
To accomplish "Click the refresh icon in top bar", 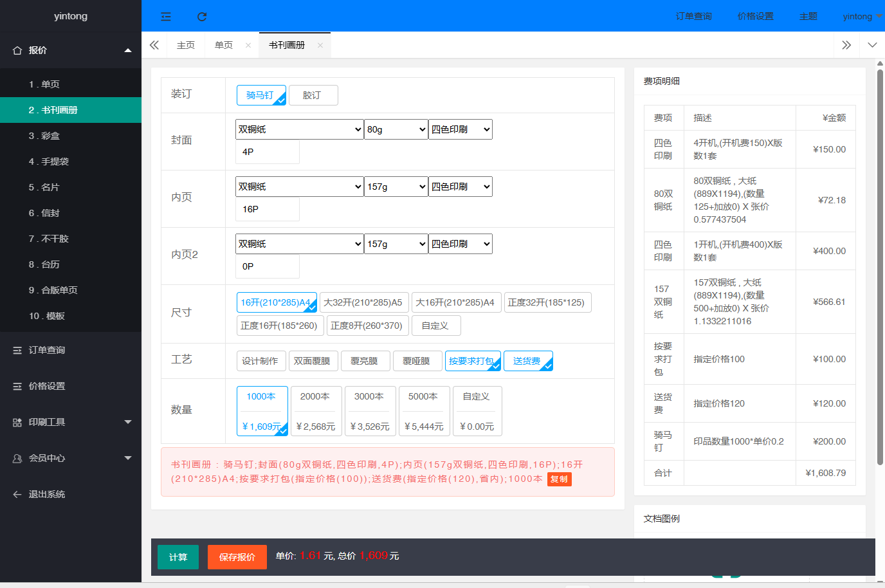I will click(202, 17).
